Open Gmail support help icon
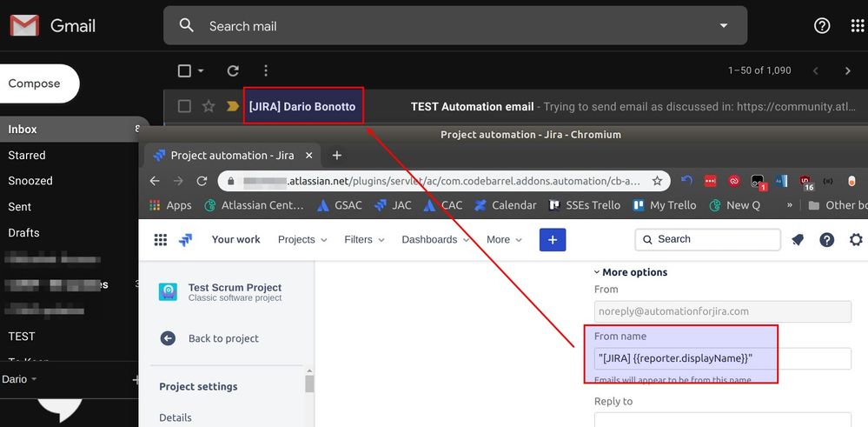Image resolution: width=868 pixels, height=427 pixels. tap(822, 25)
